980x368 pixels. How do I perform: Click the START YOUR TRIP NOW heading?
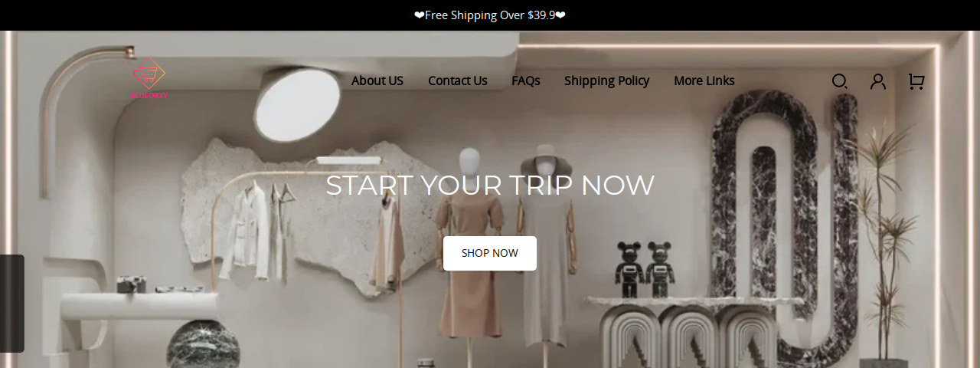point(490,186)
